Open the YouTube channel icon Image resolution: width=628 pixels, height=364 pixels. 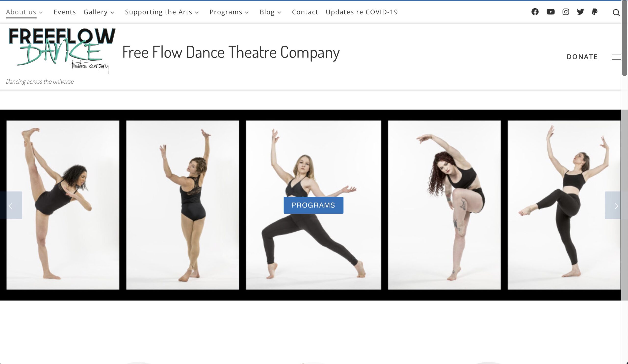pos(550,12)
